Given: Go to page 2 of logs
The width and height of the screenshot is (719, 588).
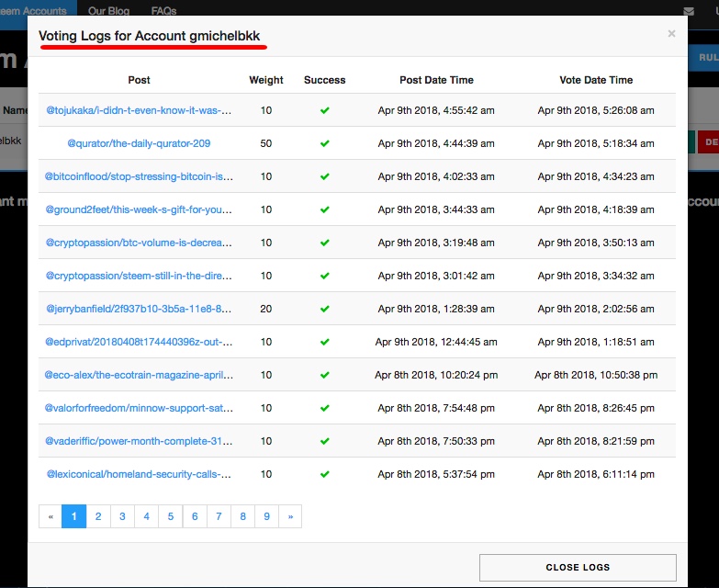Looking at the screenshot, I should pos(98,516).
